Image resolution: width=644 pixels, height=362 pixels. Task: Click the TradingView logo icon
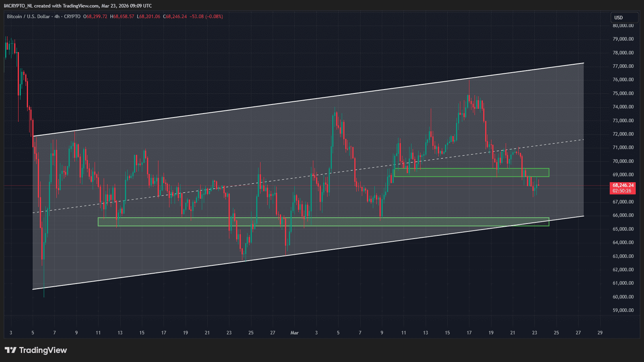pyautogui.click(x=11, y=350)
